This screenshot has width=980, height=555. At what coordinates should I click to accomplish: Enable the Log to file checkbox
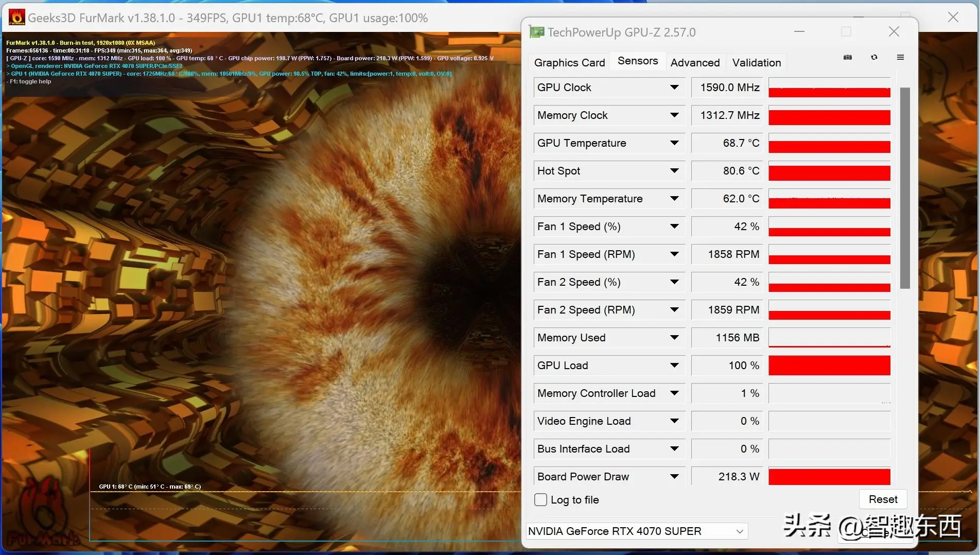pyautogui.click(x=540, y=499)
